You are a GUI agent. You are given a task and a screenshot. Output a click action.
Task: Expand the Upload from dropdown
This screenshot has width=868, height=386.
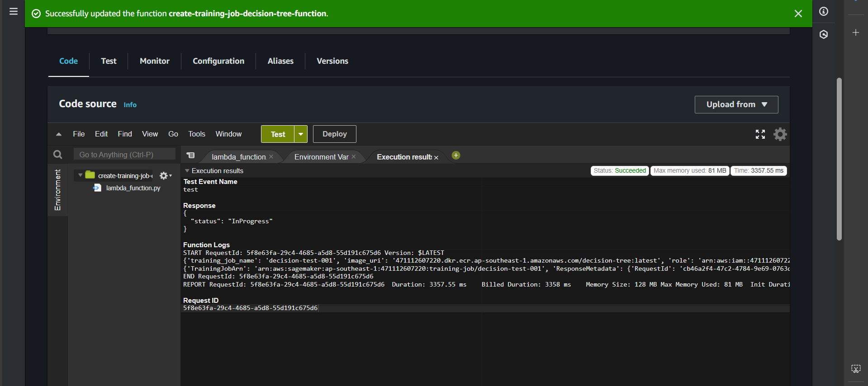coord(736,104)
